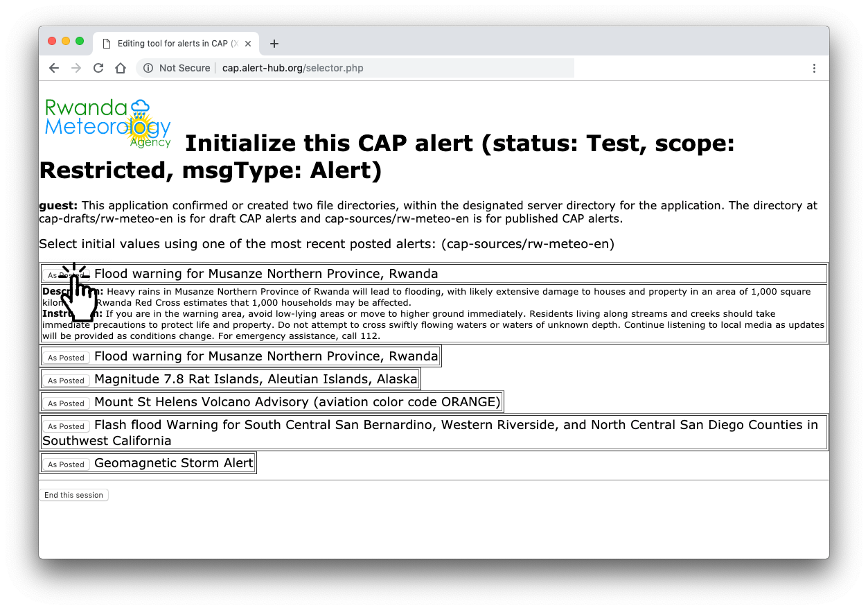Click the 'Select initial values' instruction line

click(326, 244)
